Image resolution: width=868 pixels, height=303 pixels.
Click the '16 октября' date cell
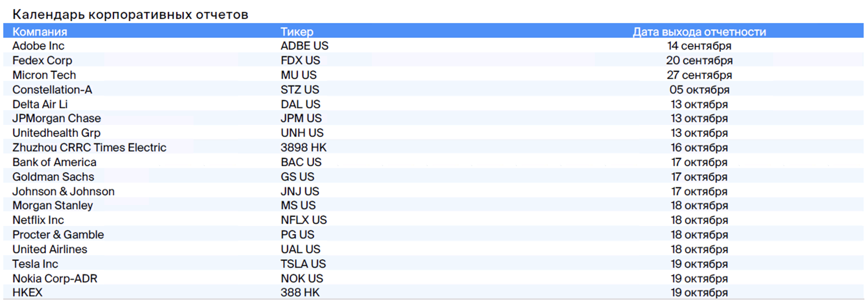coord(699,147)
